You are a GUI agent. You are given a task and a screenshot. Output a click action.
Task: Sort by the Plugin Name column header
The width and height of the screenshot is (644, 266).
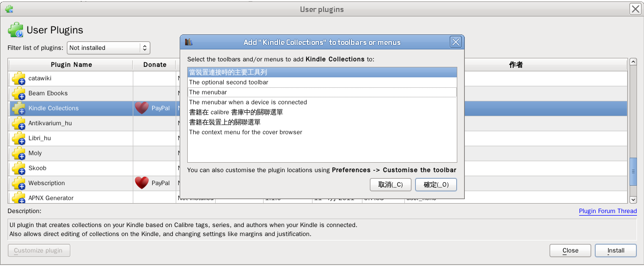click(71, 65)
